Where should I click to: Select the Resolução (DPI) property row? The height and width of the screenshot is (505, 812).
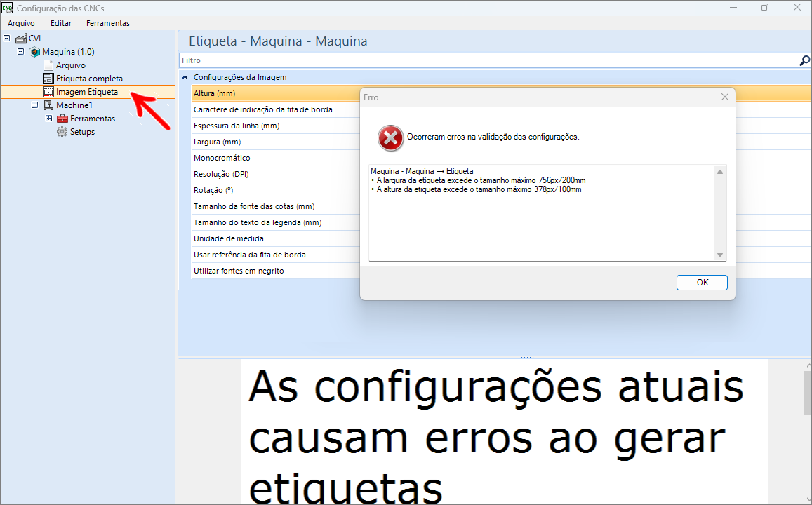276,174
